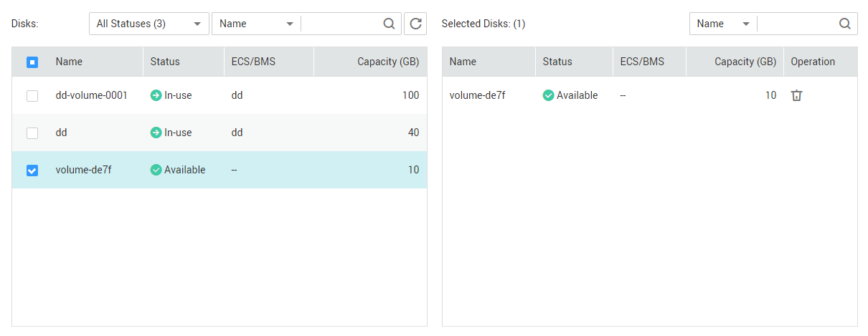Select the checkbox for disk dd
Viewport: 868px width, 336px height.
pyautogui.click(x=32, y=133)
